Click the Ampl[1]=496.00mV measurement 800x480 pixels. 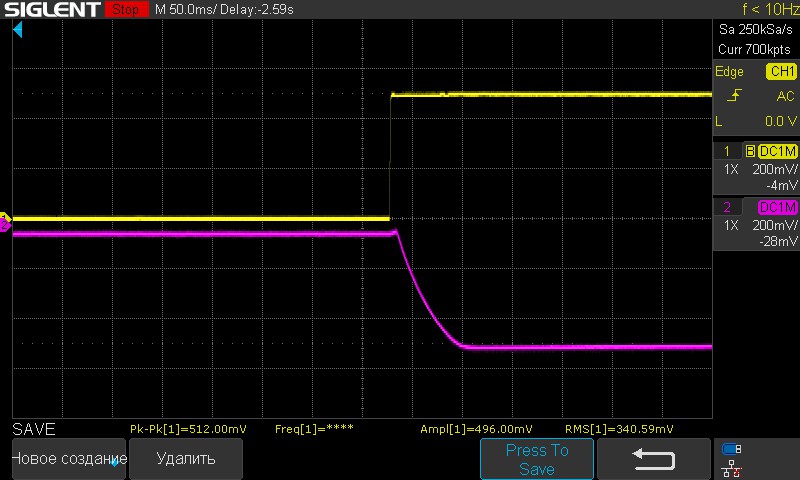tap(476, 429)
